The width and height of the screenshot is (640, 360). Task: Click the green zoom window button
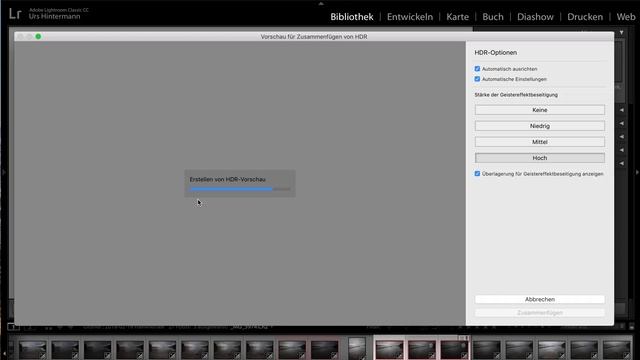pyautogui.click(x=38, y=36)
